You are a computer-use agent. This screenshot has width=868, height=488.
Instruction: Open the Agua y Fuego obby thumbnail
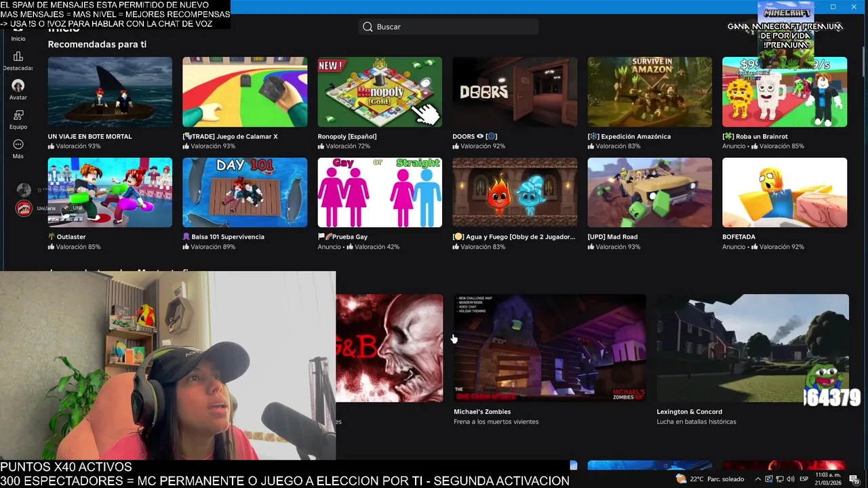[515, 192]
